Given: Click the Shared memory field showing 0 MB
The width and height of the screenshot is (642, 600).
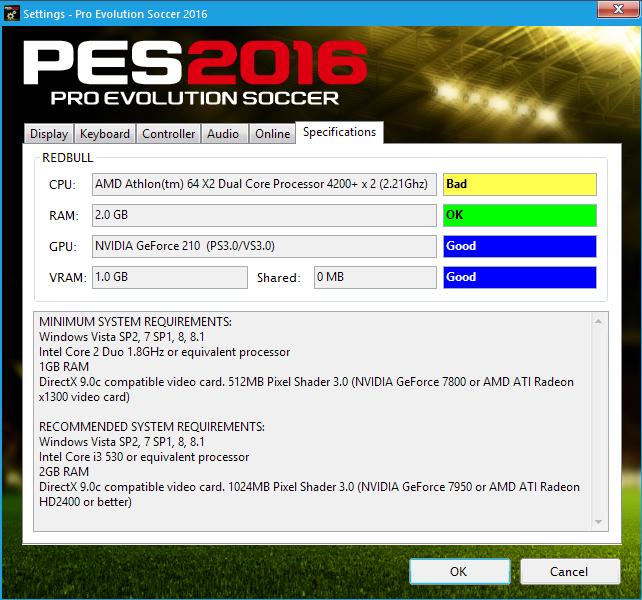Looking at the screenshot, I should [x=375, y=277].
